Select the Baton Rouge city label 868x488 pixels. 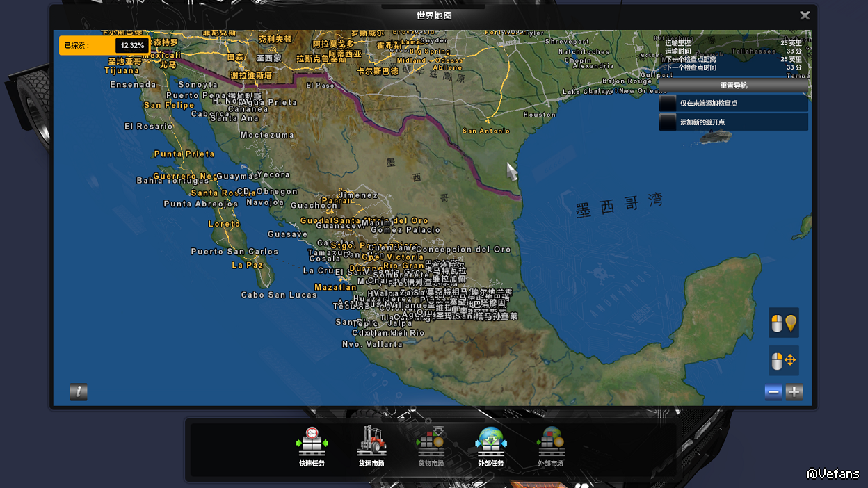(627, 82)
